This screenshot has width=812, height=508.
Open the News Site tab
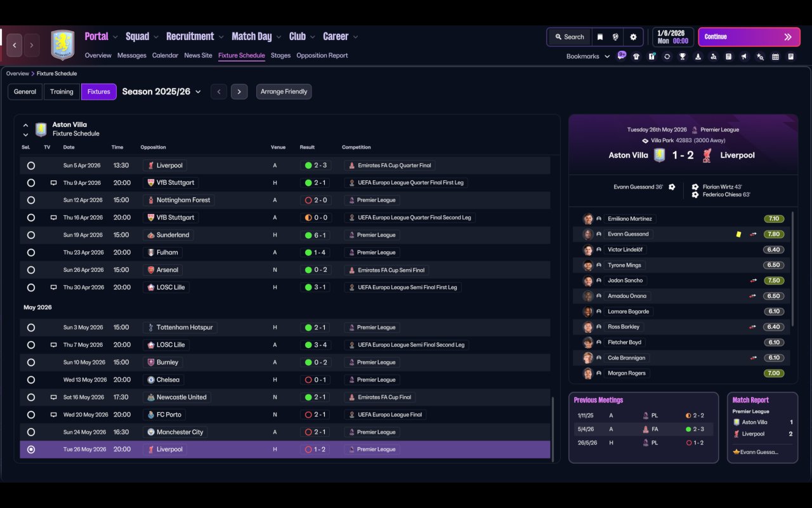pos(198,55)
